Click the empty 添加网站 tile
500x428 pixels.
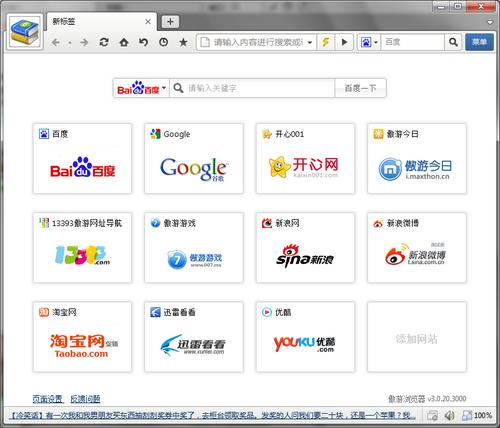tap(417, 337)
